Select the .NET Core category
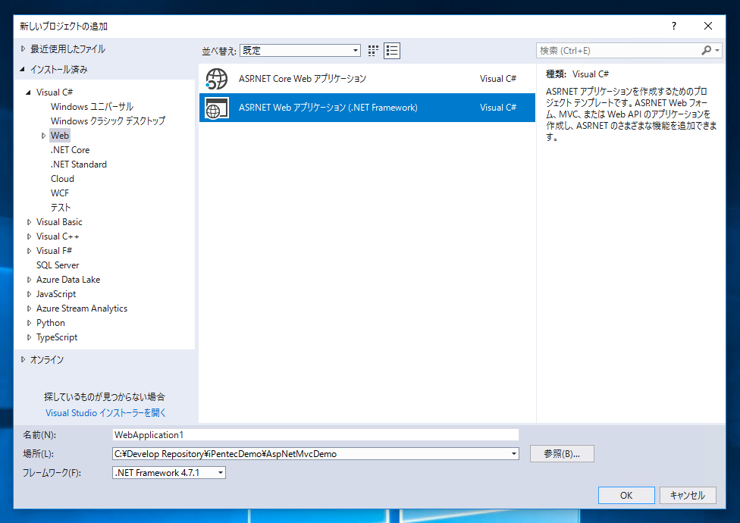The image size is (740, 523). pyautogui.click(x=70, y=150)
